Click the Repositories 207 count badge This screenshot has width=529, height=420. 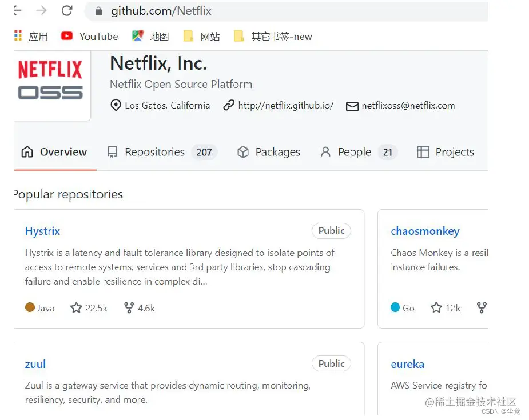(204, 153)
